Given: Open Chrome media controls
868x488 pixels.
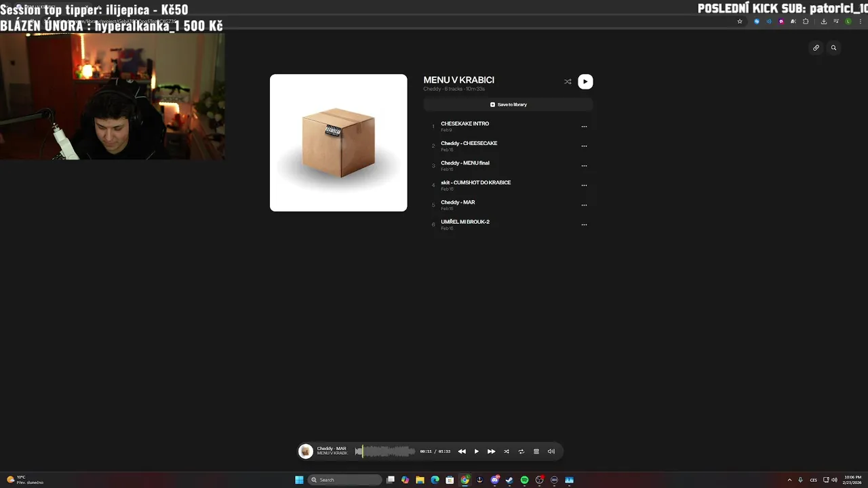Looking at the screenshot, I should click(835, 21).
